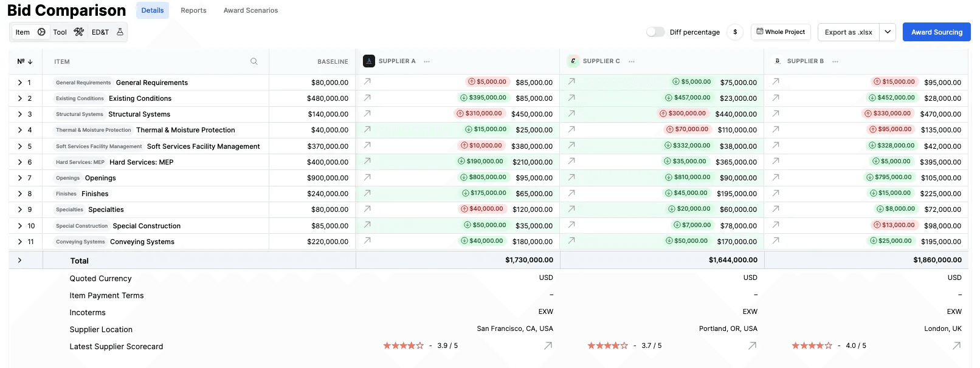Image resolution: width=980 pixels, height=368 pixels.
Task: Click the search icon in the Item column
Action: [x=254, y=61]
